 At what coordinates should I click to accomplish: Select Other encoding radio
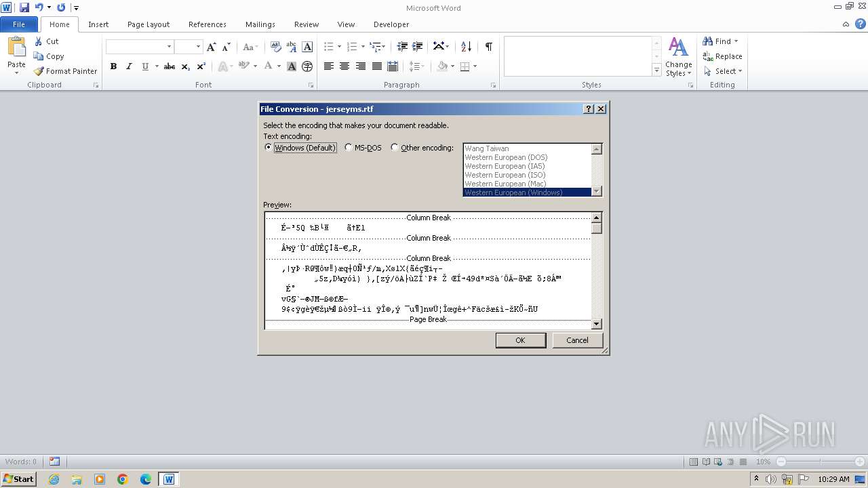(x=395, y=148)
